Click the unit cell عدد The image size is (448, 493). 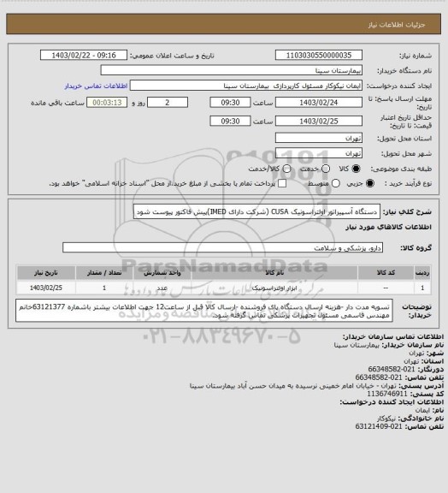pyautogui.click(x=162, y=288)
